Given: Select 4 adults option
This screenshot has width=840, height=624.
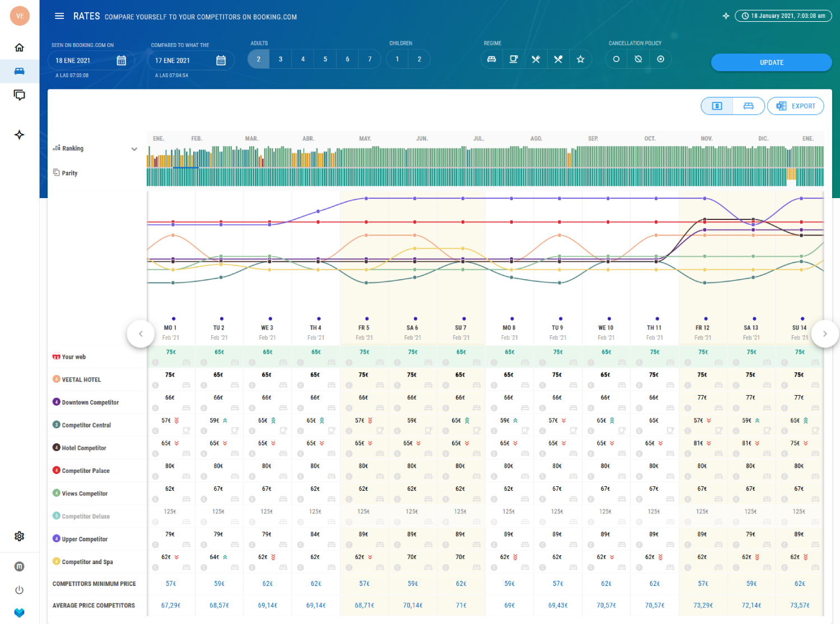Looking at the screenshot, I should pyautogui.click(x=303, y=59).
